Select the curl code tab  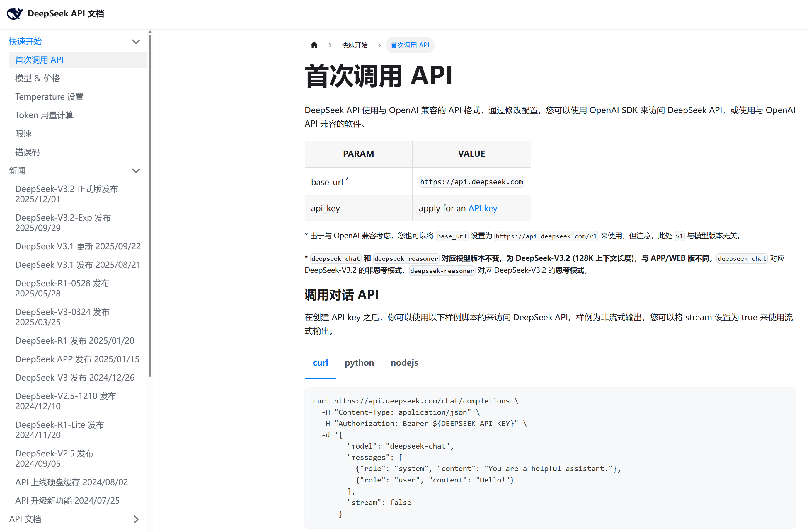(x=320, y=363)
